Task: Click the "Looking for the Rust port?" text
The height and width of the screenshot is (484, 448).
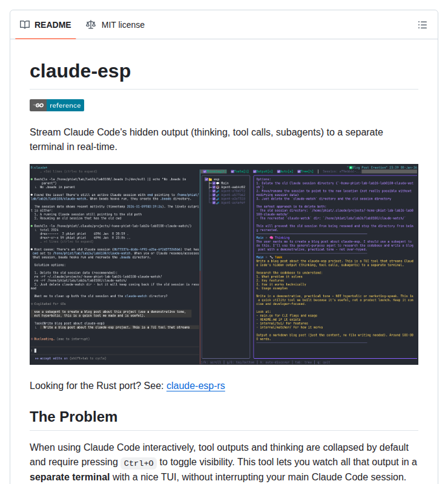Action: 85,385
